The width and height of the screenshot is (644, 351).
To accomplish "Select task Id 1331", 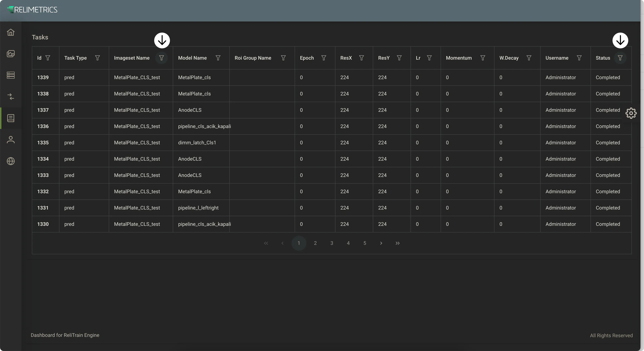I will (43, 208).
